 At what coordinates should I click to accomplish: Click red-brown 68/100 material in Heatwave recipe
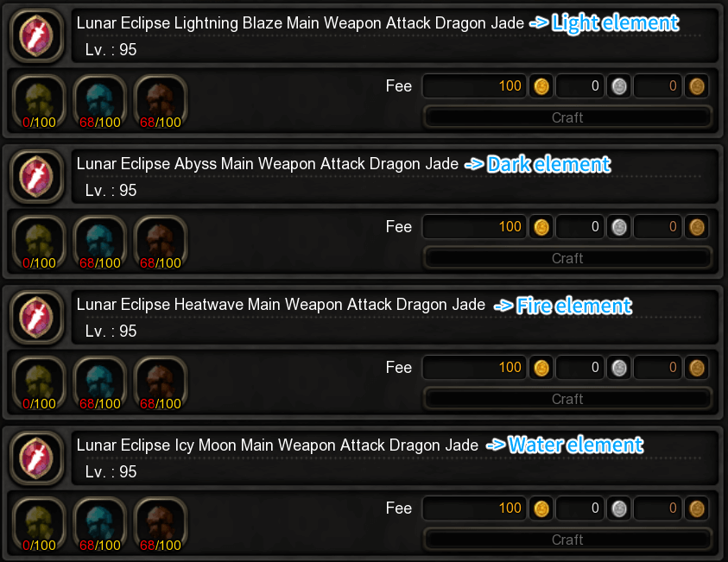pos(161,384)
